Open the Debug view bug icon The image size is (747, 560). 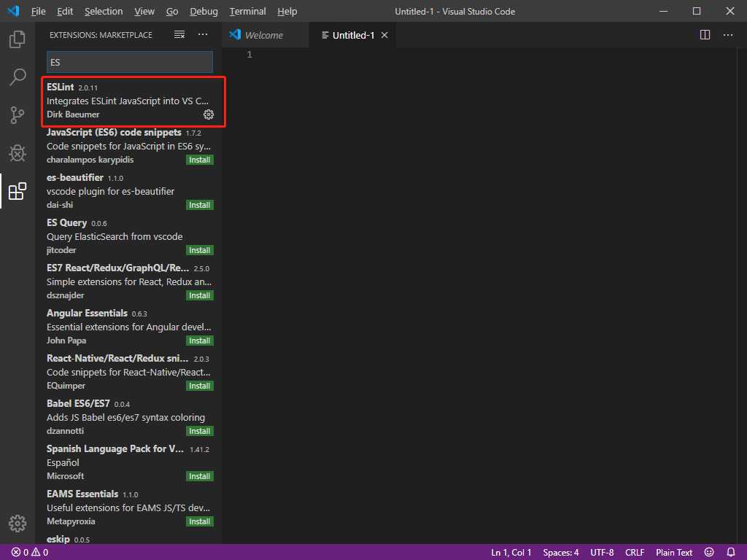click(x=18, y=153)
